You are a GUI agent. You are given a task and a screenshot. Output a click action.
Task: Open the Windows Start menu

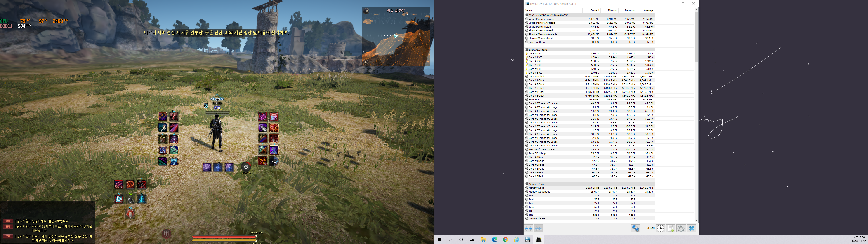pos(439,240)
